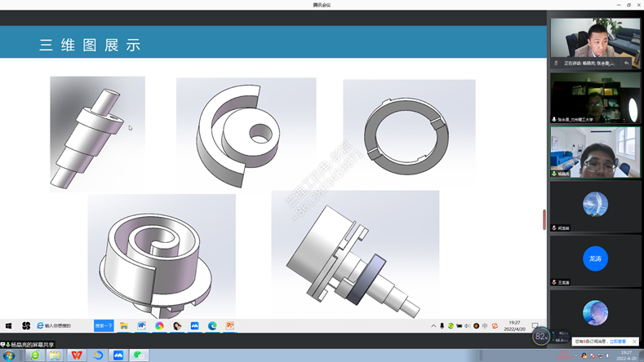Open the yellow File Explorer folder beside the 搜索一下 button
The image size is (644, 362).
(124, 325)
